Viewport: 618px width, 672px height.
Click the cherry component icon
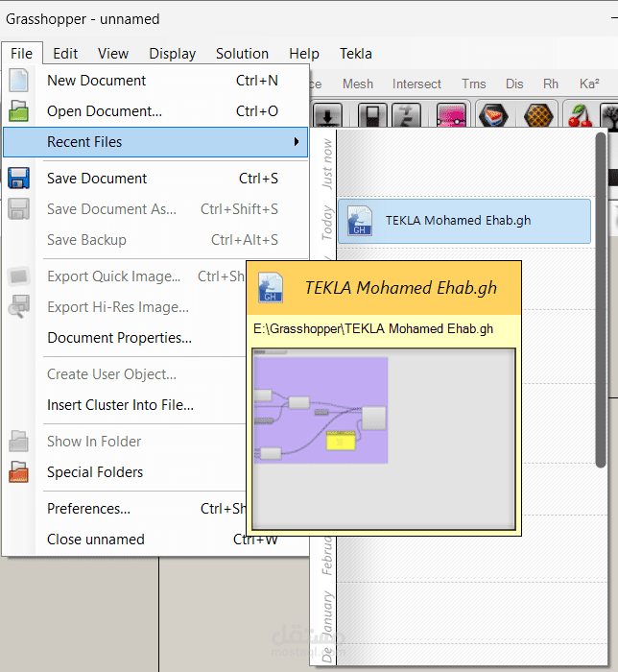[581, 115]
